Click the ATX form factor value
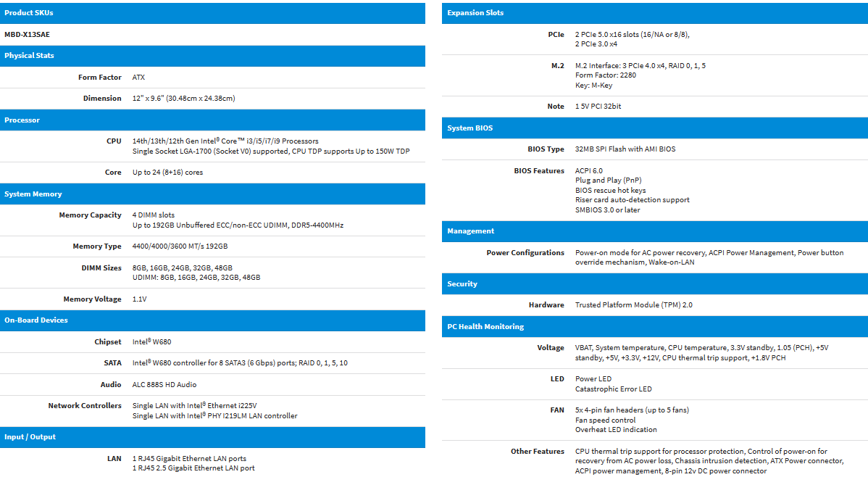 coord(138,77)
